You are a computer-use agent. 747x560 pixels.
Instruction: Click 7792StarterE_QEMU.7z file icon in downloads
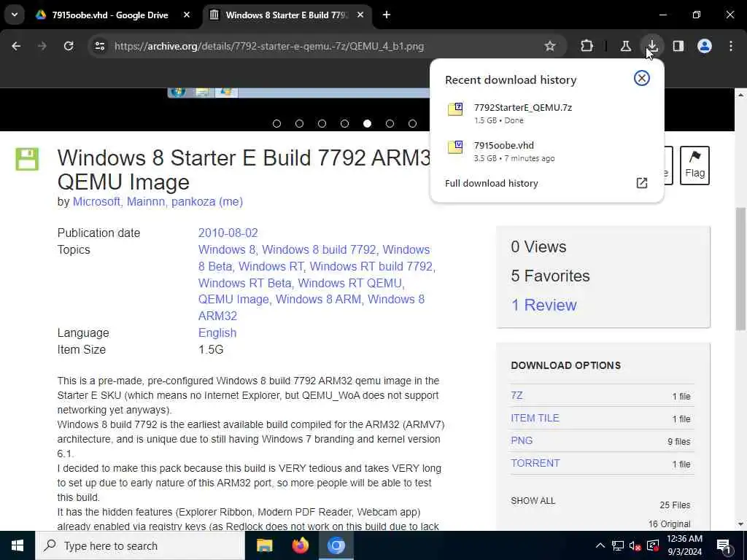click(455, 109)
